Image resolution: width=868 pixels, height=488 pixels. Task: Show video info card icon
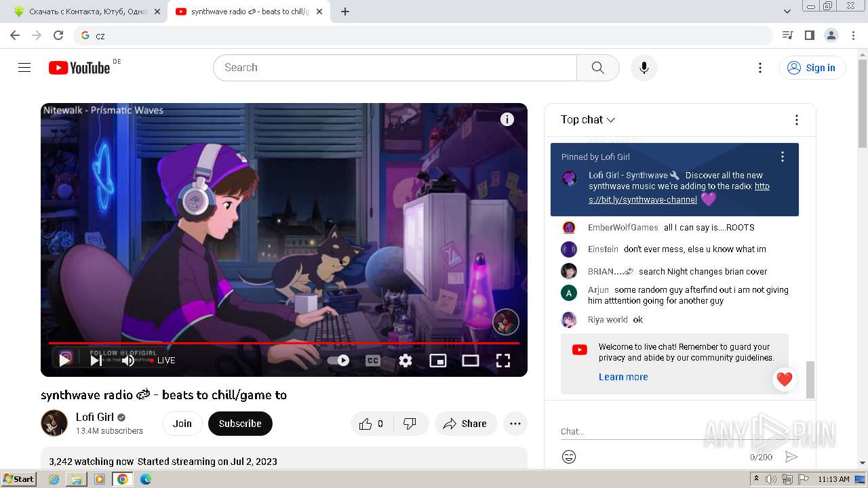507,119
